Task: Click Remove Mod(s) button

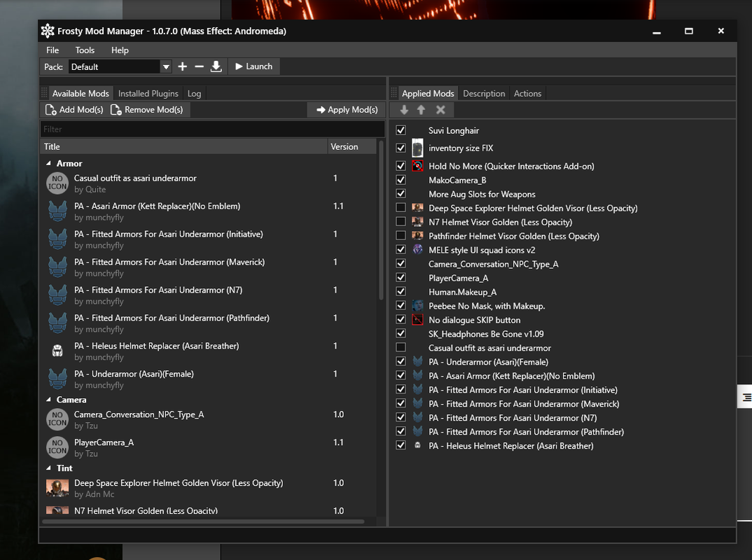Action: pos(147,110)
